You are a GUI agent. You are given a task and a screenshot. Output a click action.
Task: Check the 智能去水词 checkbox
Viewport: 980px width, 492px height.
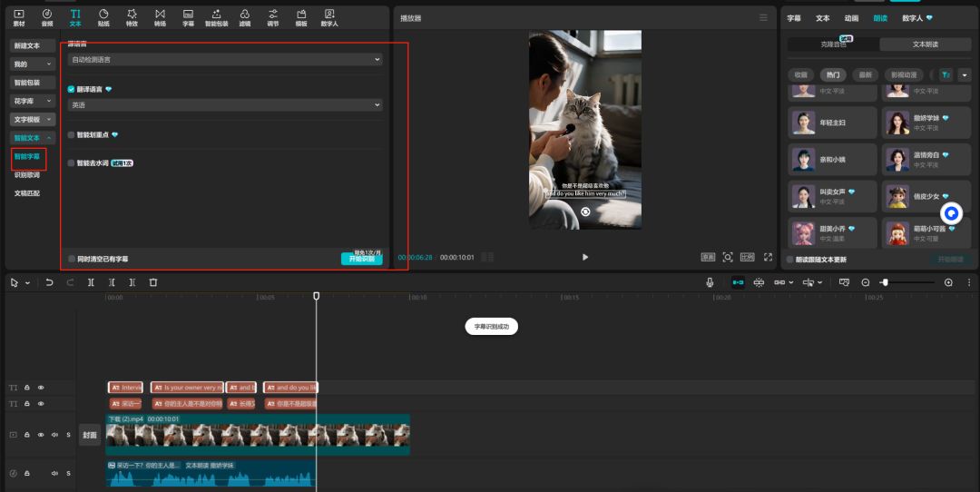[72, 162]
